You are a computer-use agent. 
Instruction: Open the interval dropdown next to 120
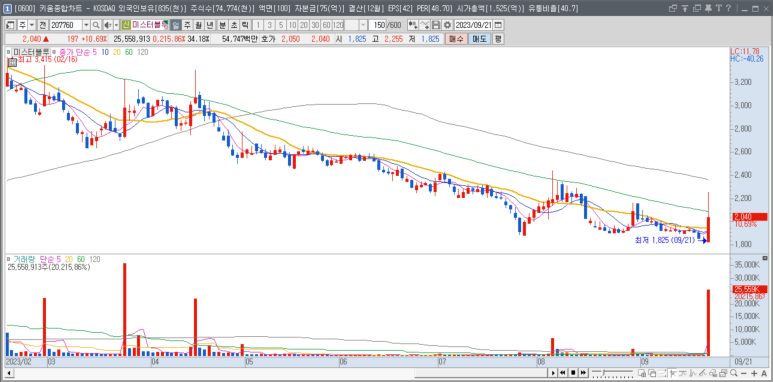point(363,25)
